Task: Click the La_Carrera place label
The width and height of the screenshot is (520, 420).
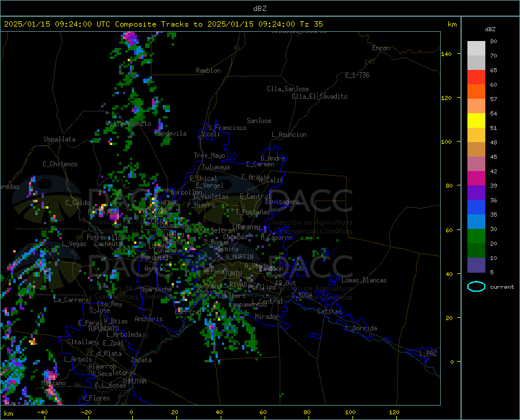Action: pos(71,300)
